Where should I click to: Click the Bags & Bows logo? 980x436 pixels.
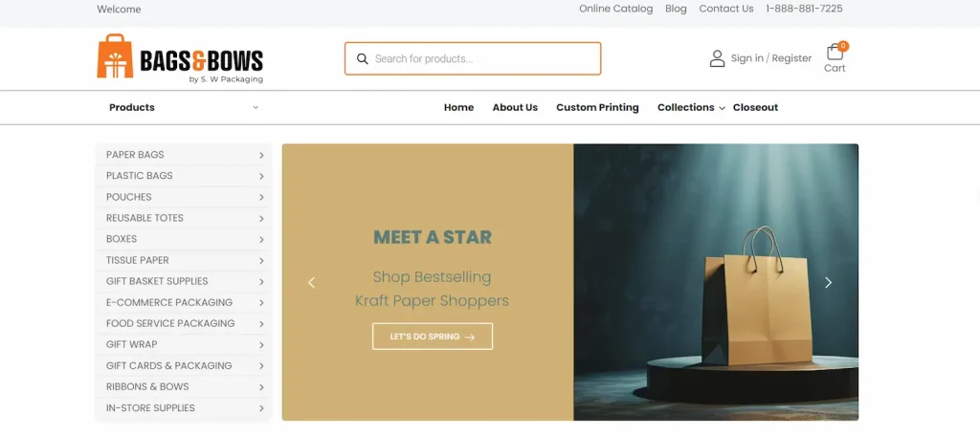click(x=180, y=58)
